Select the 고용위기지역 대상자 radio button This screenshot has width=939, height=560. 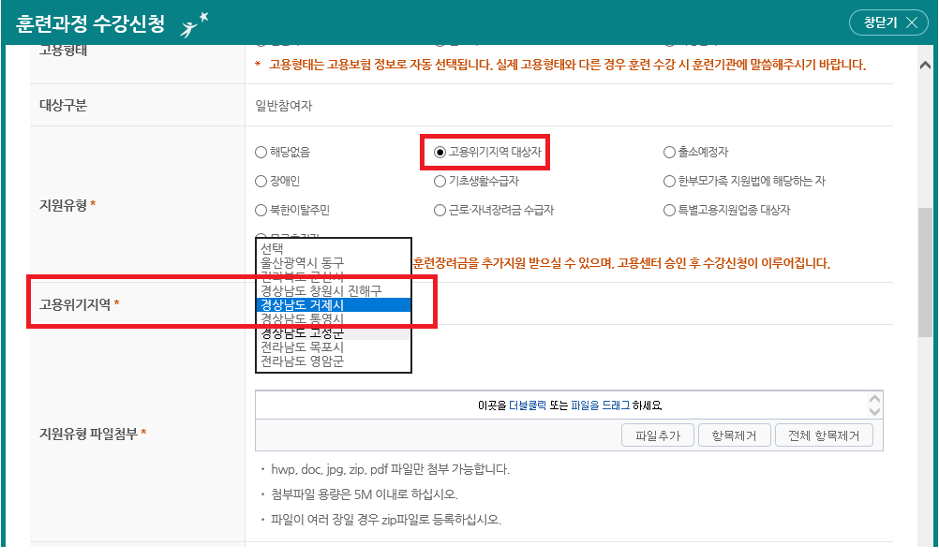pyautogui.click(x=440, y=152)
